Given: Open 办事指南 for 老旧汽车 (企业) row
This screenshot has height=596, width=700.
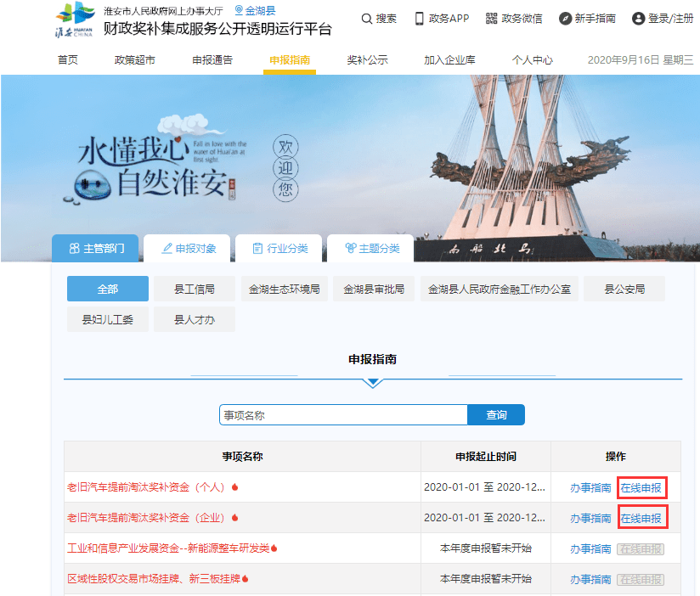Looking at the screenshot, I should (x=590, y=519).
